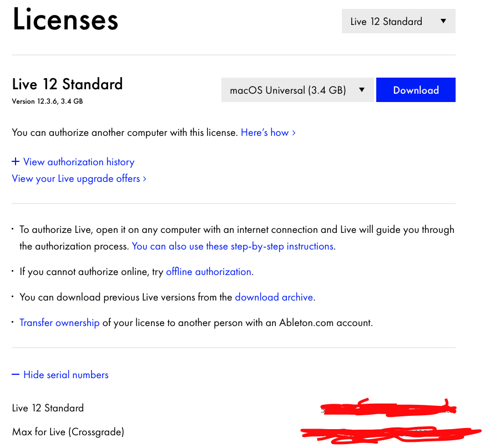Click the arrow beside macOS Universal (3.4 GB)
The width and height of the screenshot is (500, 448).
tap(362, 90)
